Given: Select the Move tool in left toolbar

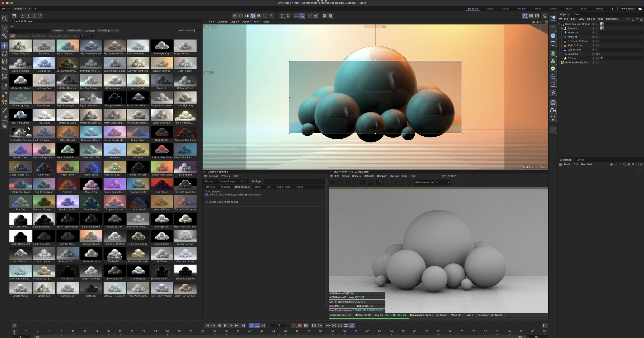Looking at the screenshot, I should (4, 45).
